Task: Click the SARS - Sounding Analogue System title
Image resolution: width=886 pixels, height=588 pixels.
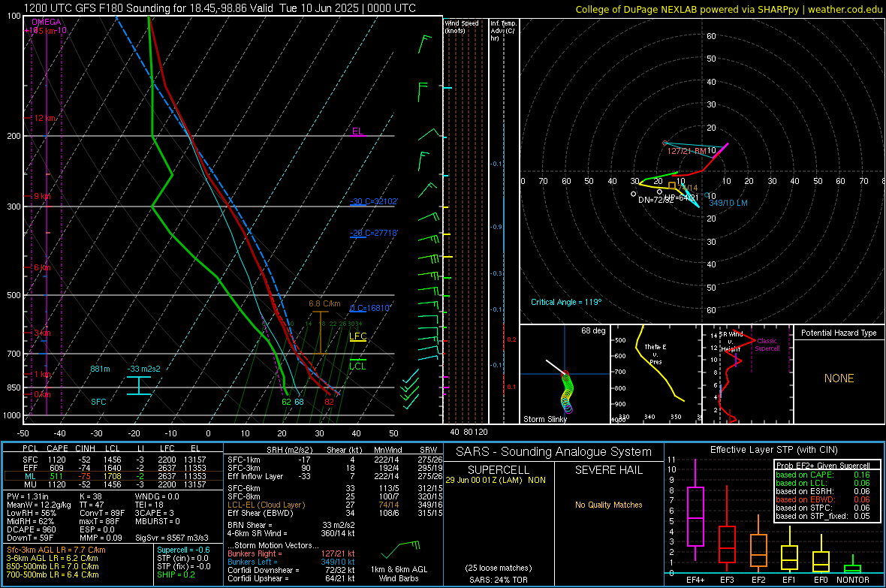Action: [554, 452]
